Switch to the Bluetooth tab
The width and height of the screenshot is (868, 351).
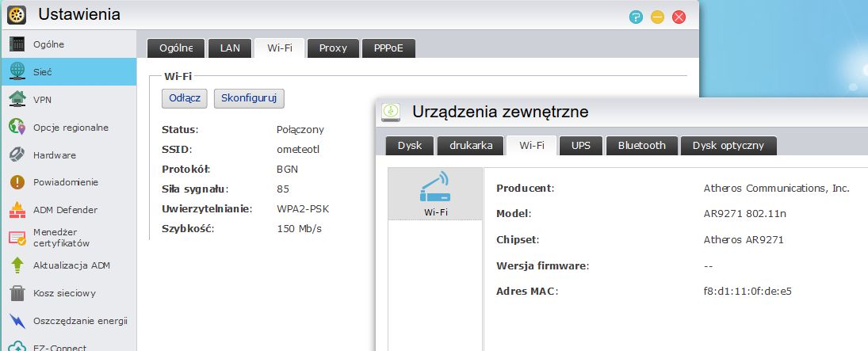[x=641, y=146]
